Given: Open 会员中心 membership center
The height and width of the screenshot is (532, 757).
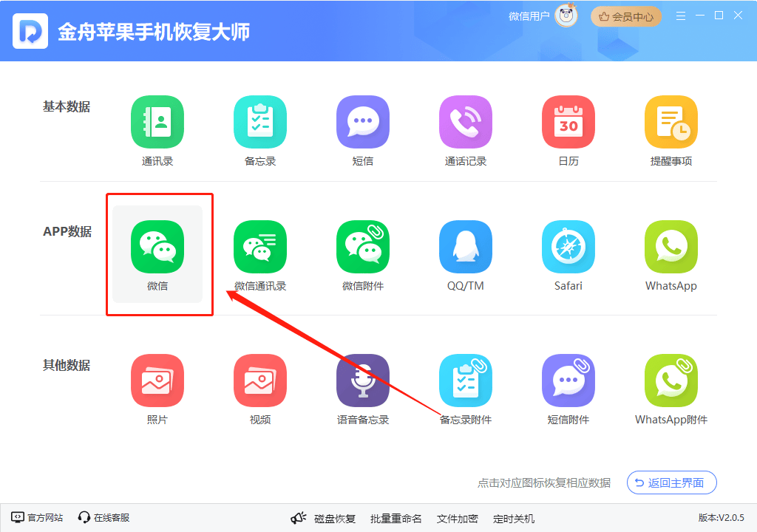Looking at the screenshot, I should (625, 15).
